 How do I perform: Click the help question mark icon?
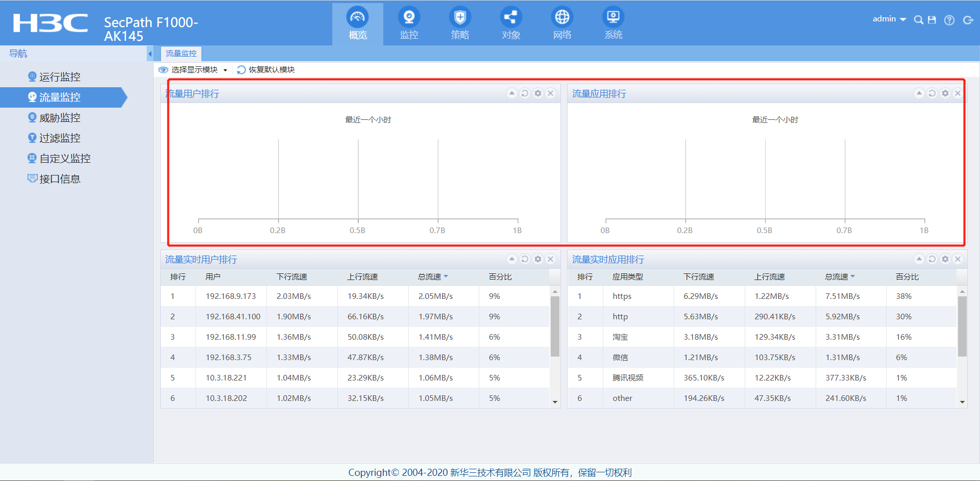click(949, 20)
